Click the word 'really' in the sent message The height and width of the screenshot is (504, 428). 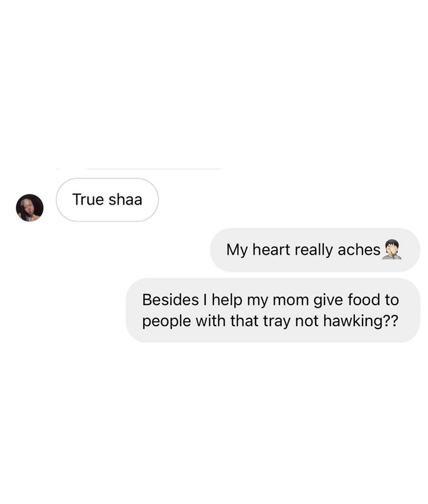point(313,250)
